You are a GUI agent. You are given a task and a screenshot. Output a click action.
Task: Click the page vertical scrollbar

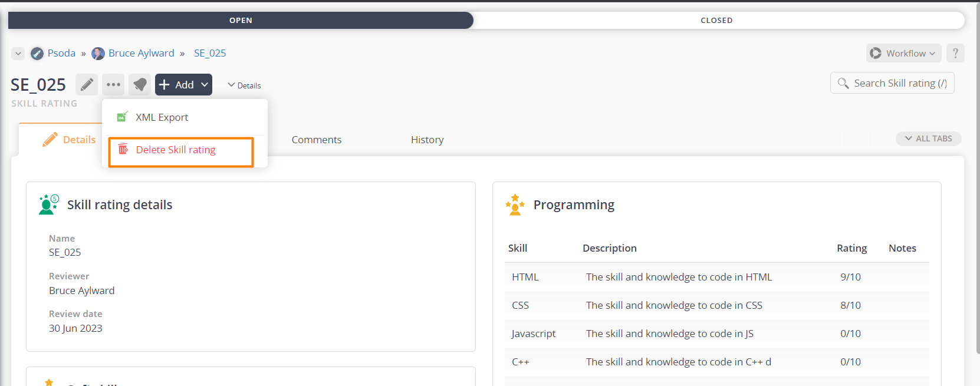click(977, 177)
